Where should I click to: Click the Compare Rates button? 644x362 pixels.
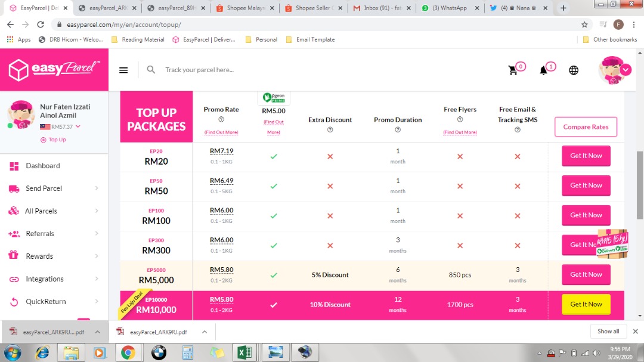[x=586, y=127]
